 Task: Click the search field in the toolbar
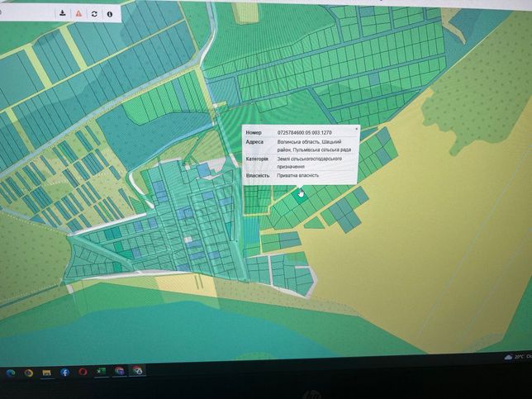27,13
